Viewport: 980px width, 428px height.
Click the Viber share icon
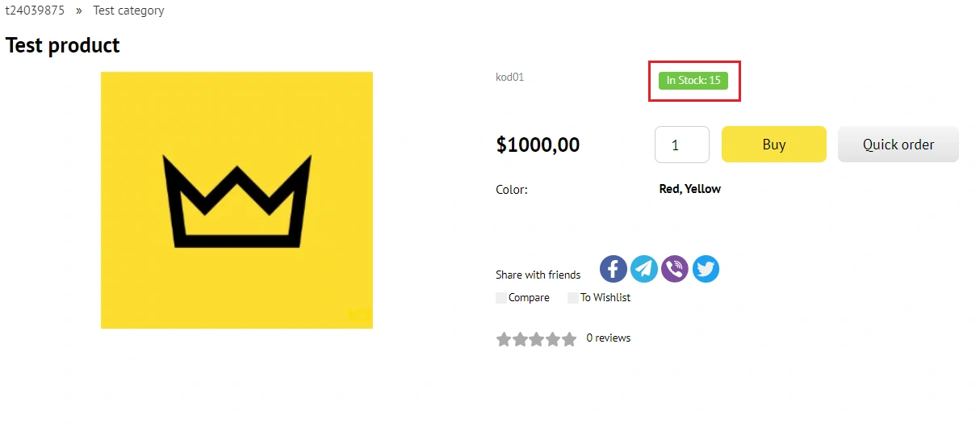click(675, 269)
